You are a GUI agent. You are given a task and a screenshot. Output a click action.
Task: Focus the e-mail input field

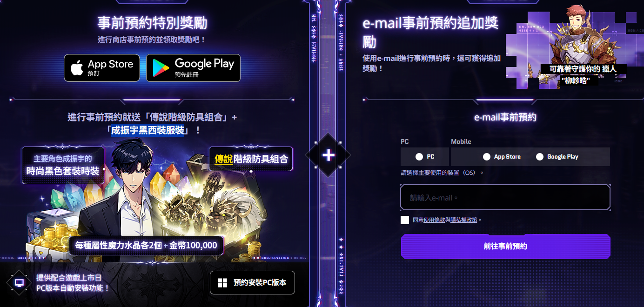click(x=505, y=198)
